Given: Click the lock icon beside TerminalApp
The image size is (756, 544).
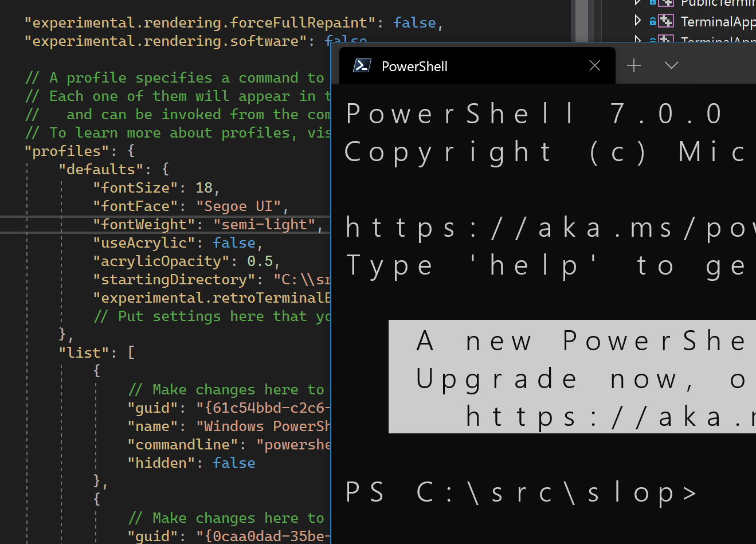Looking at the screenshot, I should [652, 22].
